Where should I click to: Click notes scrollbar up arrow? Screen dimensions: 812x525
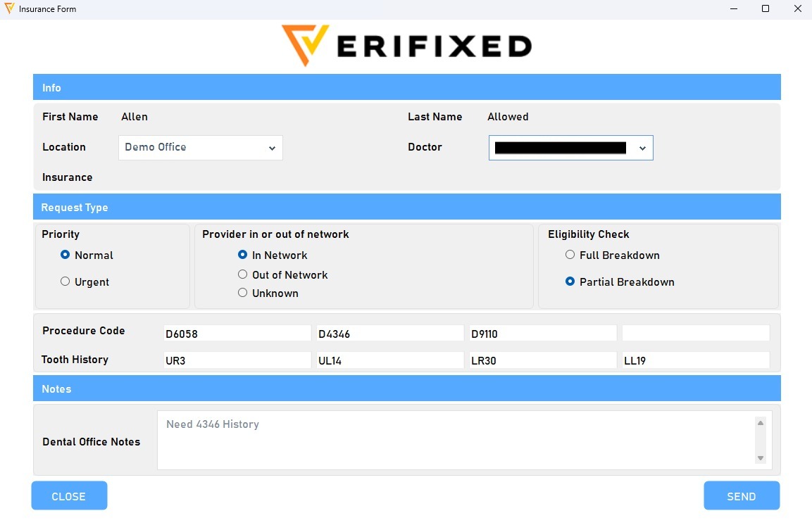coord(761,422)
